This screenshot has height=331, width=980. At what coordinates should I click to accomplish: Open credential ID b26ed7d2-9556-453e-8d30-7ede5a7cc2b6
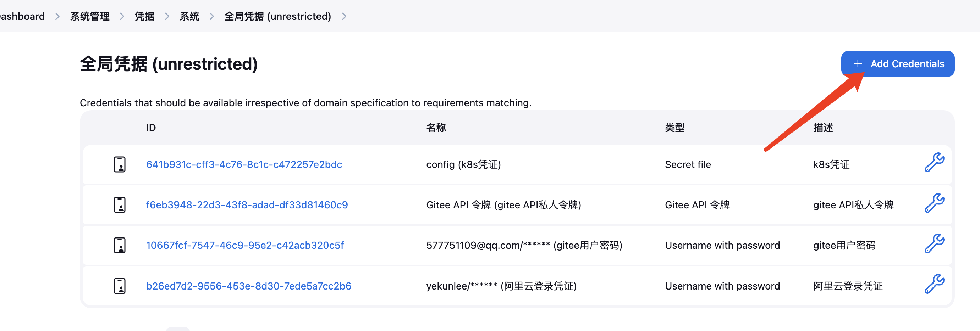[x=248, y=286]
